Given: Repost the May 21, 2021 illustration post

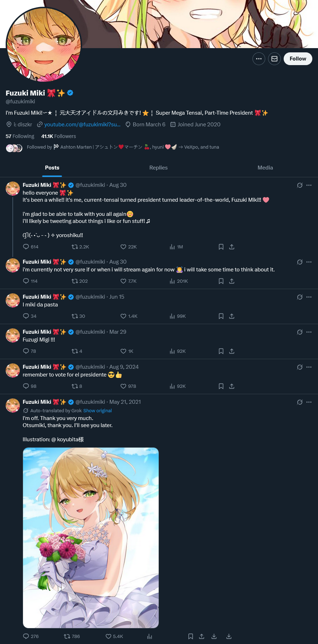Looking at the screenshot, I should click(x=72, y=636).
